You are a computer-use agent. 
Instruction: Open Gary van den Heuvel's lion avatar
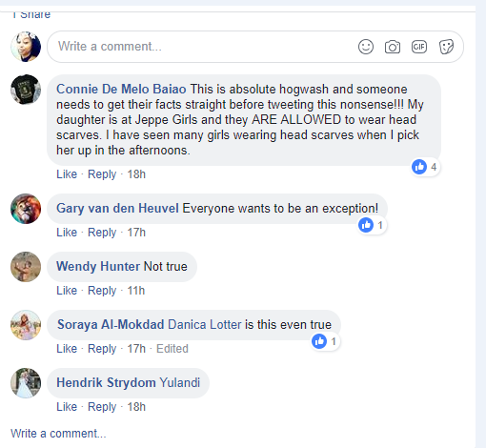pyautogui.click(x=26, y=209)
